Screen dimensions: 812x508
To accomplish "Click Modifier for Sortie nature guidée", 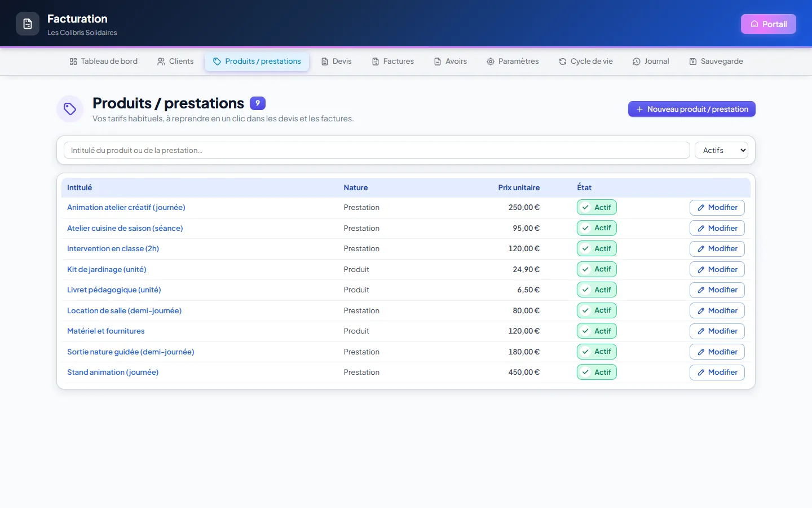I will click(717, 352).
